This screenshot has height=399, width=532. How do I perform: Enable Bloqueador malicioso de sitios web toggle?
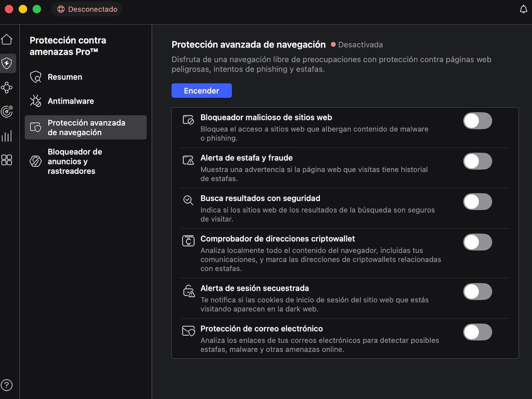click(477, 121)
